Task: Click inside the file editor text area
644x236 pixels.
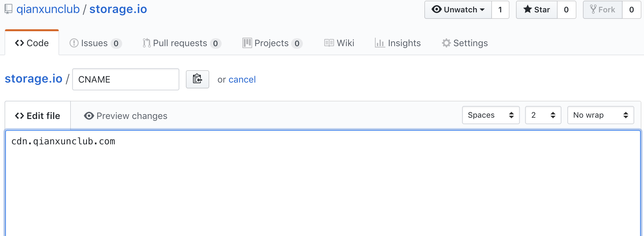Action: coord(323,183)
